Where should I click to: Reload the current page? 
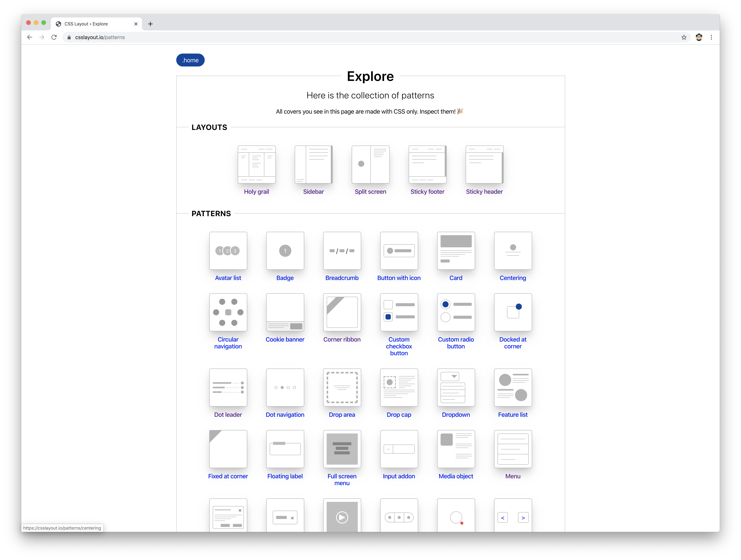click(54, 37)
